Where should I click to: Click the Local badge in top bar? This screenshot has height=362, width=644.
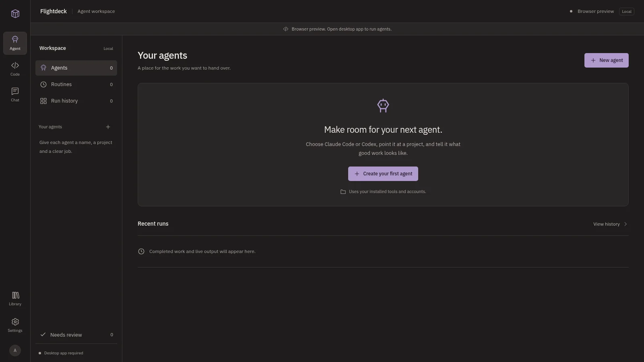626,11
